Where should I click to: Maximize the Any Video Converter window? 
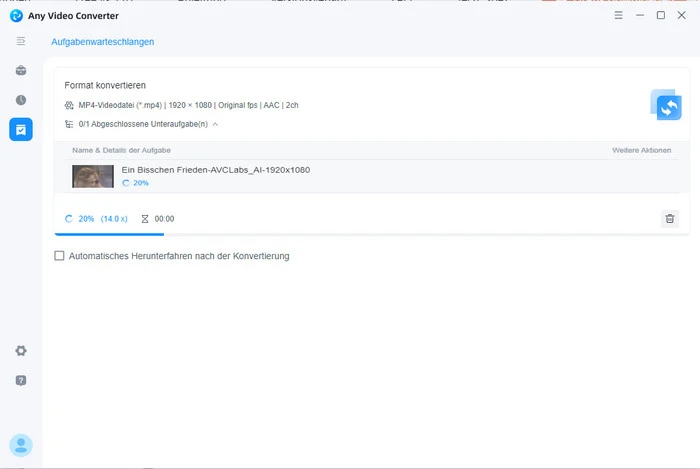(x=660, y=15)
